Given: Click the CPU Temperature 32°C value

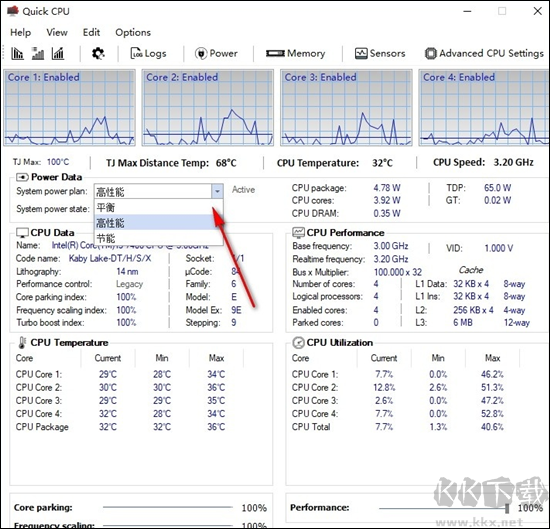Looking at the screenshot, I should (x=382, y=163).
